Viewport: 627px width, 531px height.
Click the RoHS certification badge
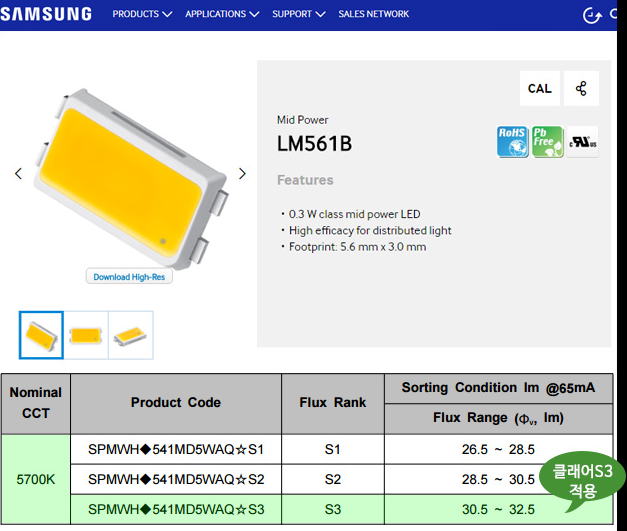pyautogui.click(x=512, y=142)
